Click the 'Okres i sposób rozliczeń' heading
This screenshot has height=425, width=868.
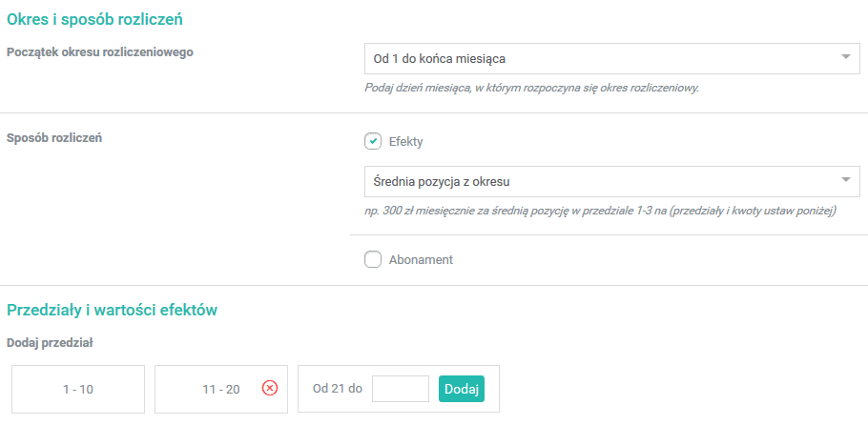(x=95, y=18)
